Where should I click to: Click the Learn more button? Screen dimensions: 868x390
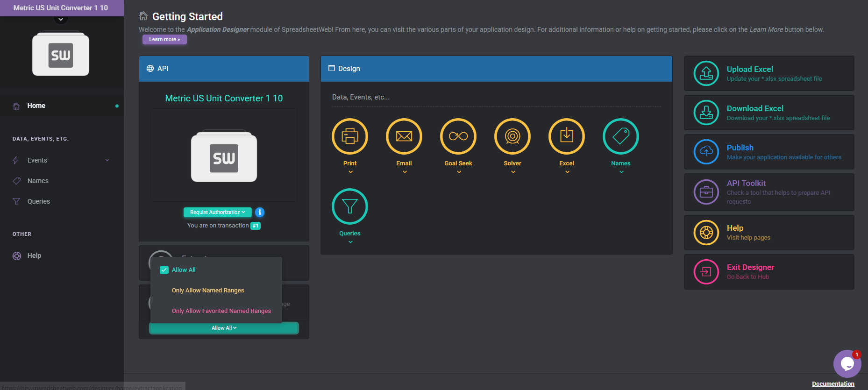point(164,40)
